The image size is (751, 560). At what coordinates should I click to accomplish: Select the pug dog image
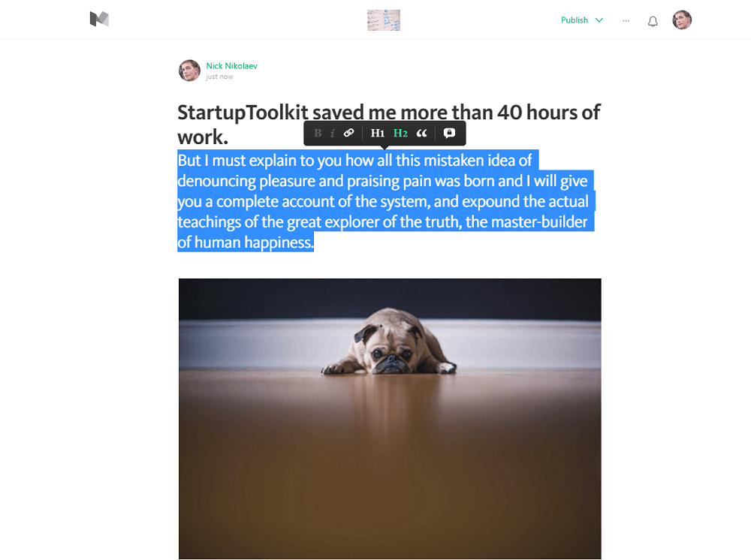click(390, 419)
